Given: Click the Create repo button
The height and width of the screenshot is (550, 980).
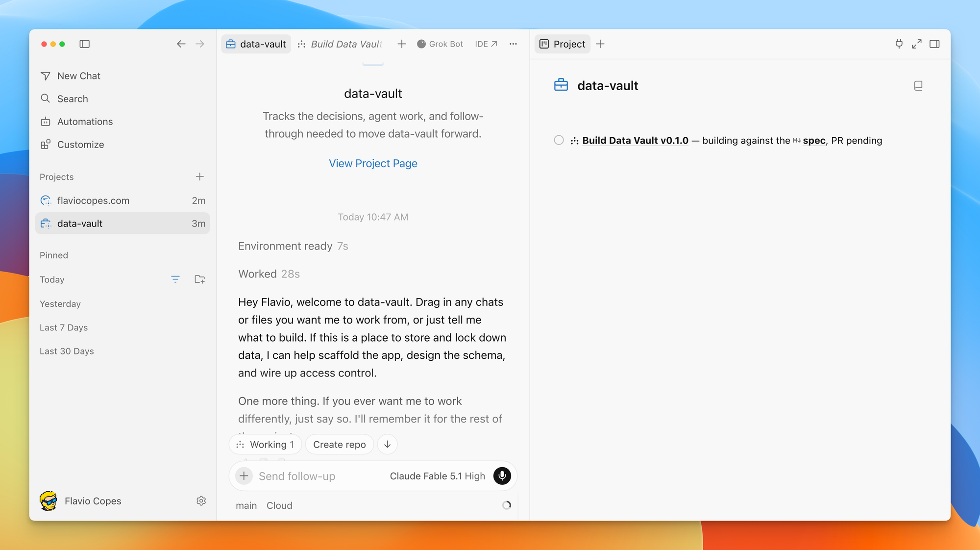Looking at the screenshot, I should pyautogui.click(x=340, y=445).
